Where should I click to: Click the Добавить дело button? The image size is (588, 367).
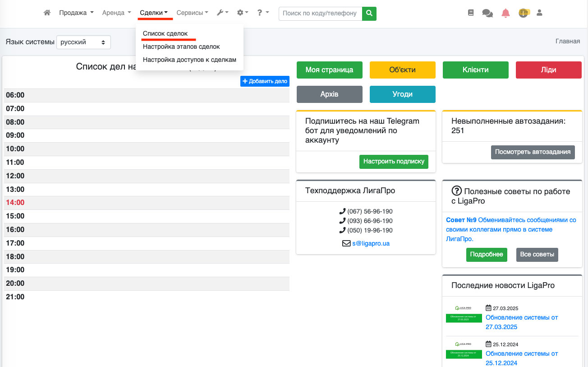[265, 81]
